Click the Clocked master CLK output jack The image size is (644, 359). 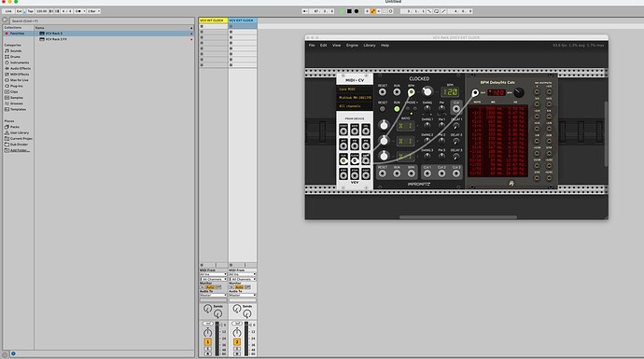coord(455,109)
